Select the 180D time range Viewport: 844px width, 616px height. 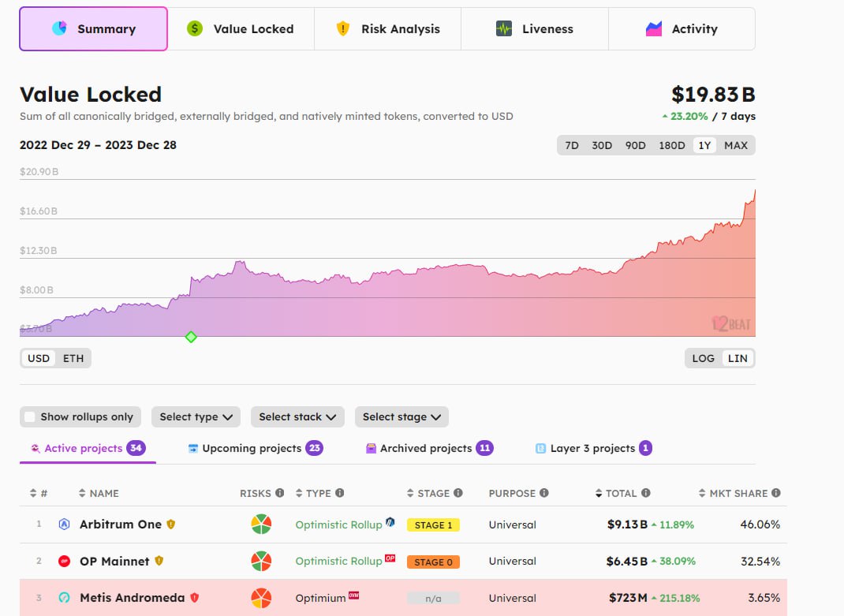tap(672, 145)
